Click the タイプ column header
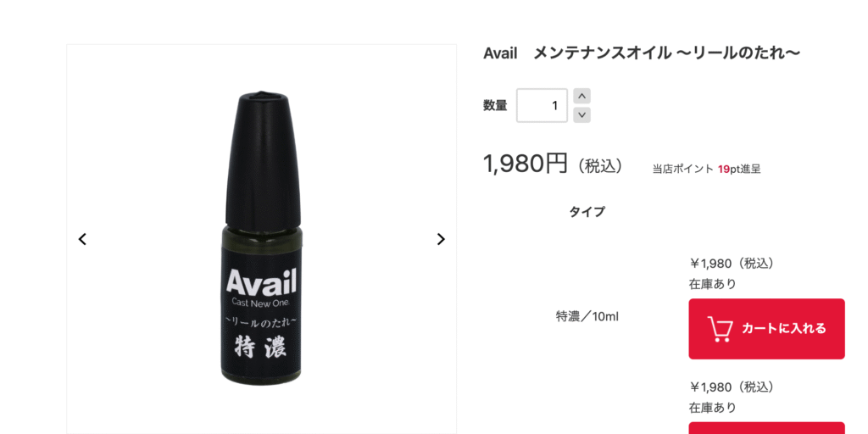The image size is (868, 434). [587, 212]
